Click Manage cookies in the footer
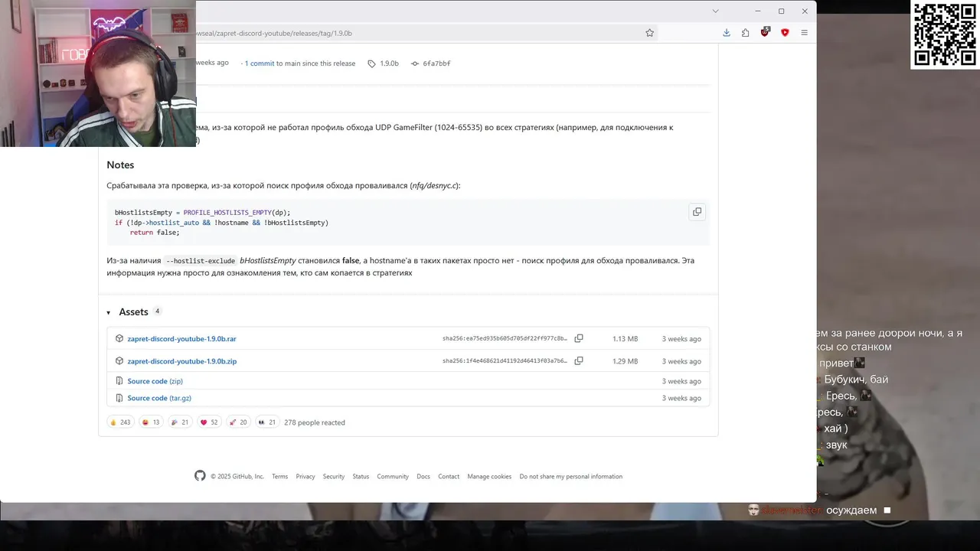980x551 pixels. (489, 476)
